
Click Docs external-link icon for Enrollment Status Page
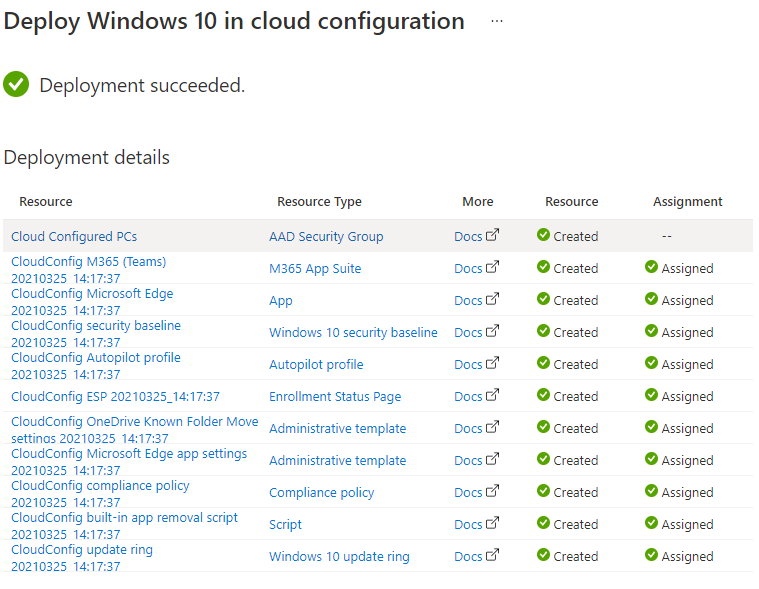[x=492, y=394]
